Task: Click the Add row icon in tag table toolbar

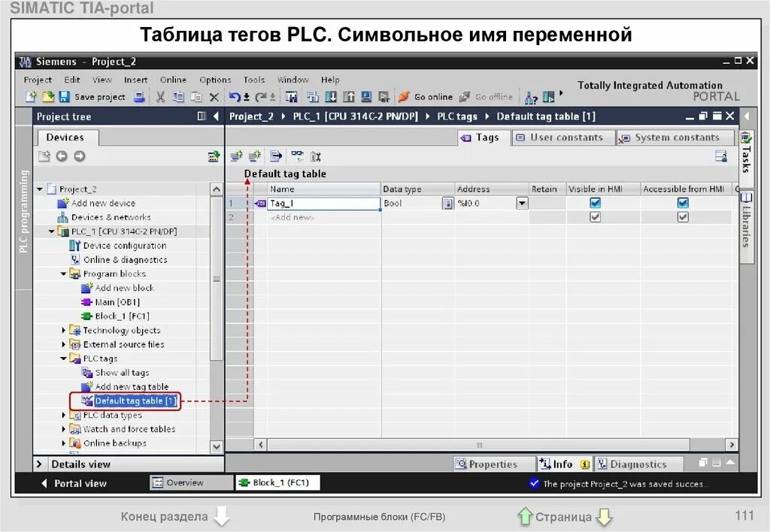Action: click(254, 156)
